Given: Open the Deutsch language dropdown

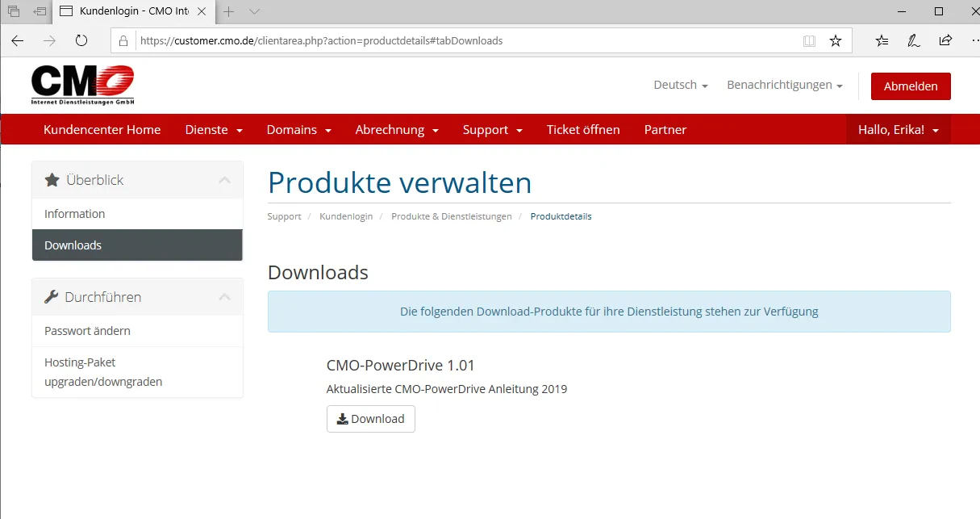Looking at the screenshot, I should [681, 85].
